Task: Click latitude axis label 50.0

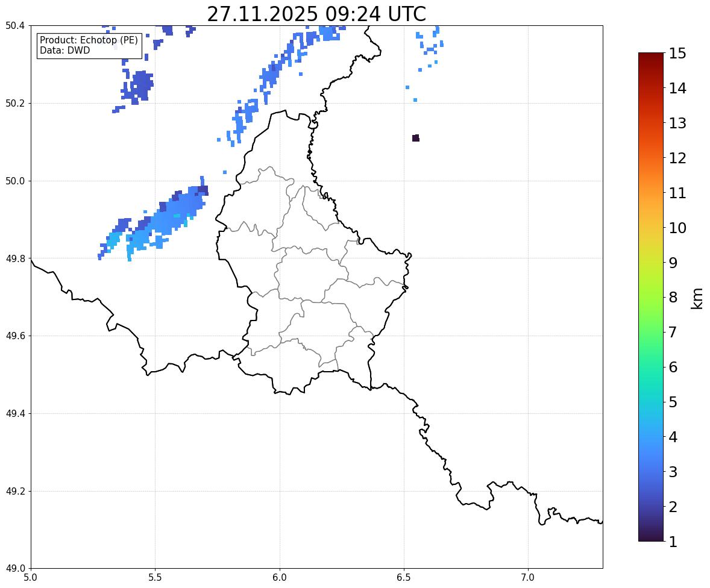Action: point(15,181)
